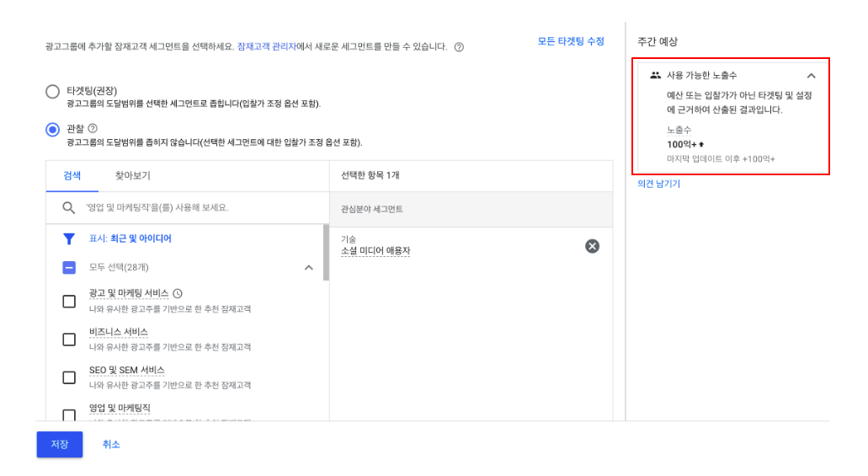This screenshot has height=476, width=868.
Task: Click the funnel filter icon
Action: (69, 238)
